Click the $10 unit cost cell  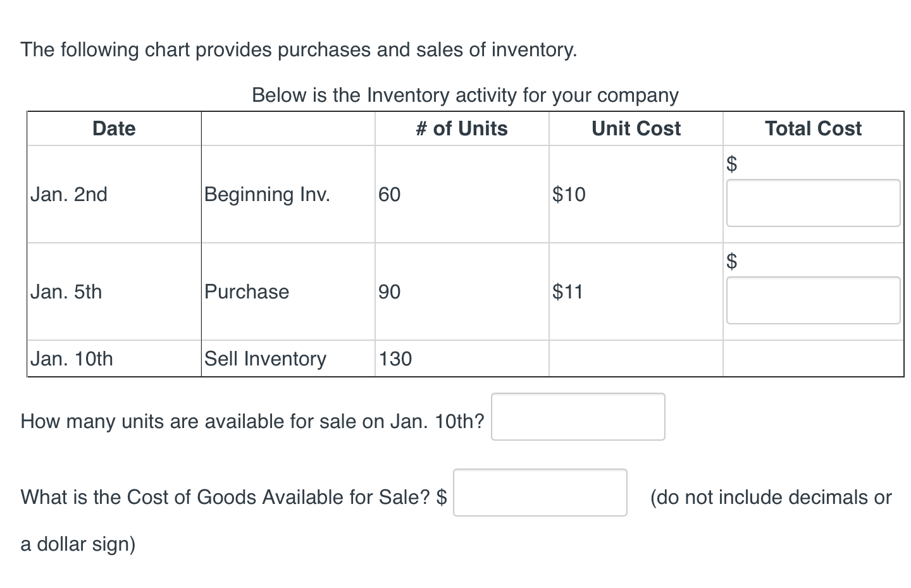(567, 194)
